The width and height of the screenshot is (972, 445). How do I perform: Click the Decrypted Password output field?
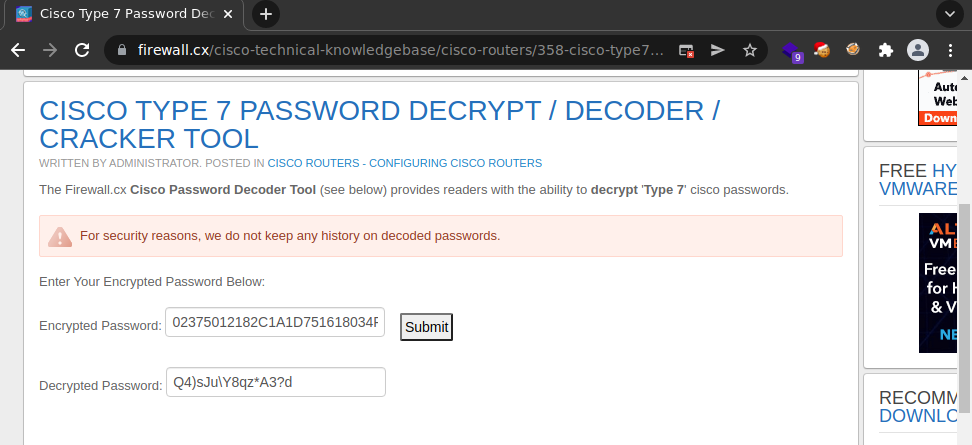275,382
